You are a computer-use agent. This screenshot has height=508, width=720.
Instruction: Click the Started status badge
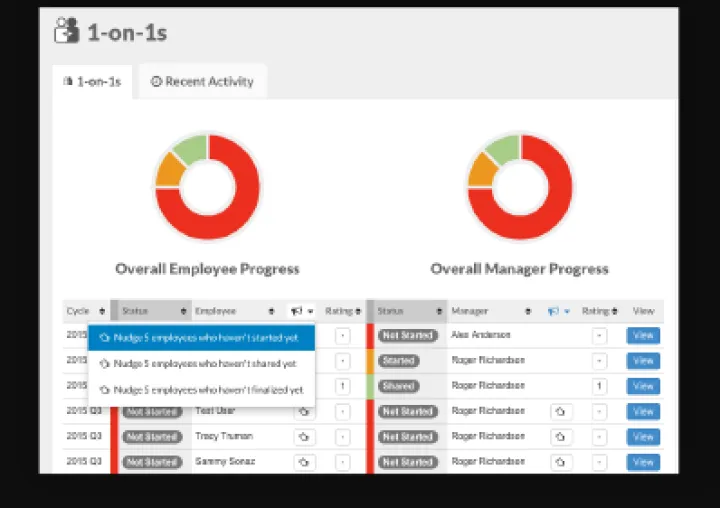click(x=399, y=361)
